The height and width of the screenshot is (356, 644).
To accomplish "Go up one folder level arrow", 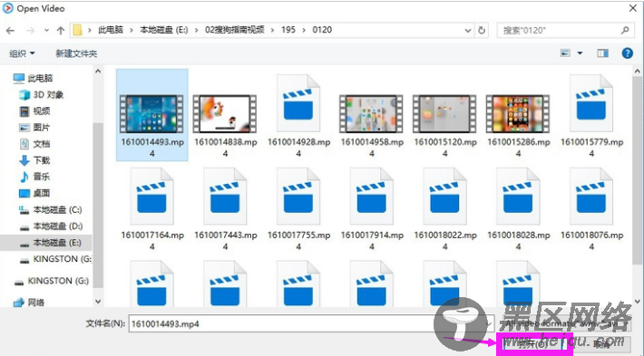I will click(x=61, y=31).
